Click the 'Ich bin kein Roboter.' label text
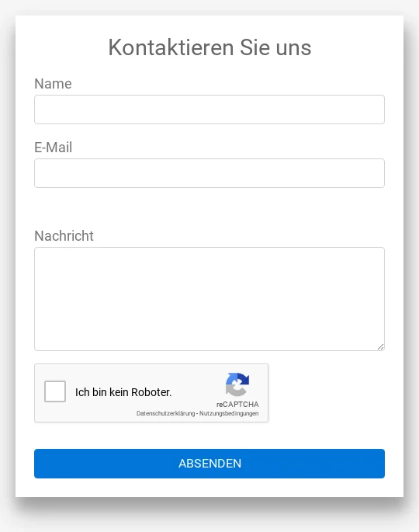 tap(123, 392)
